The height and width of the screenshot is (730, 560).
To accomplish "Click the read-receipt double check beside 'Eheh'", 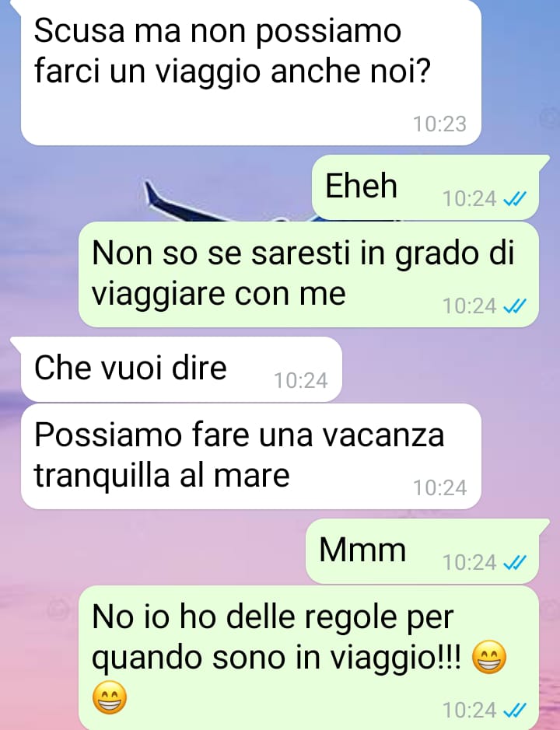I will pos(515,199).
